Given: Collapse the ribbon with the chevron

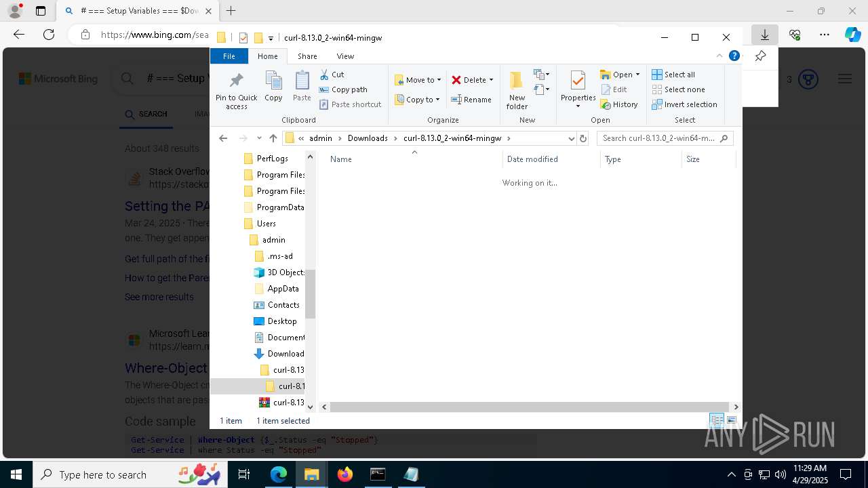Looking at the screenshot, I should click(x=719, y=56).
